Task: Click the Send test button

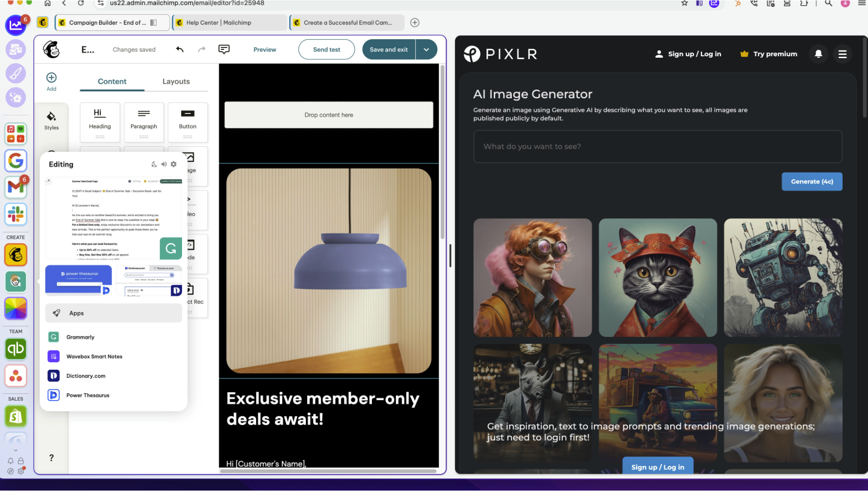Action: 326,49
